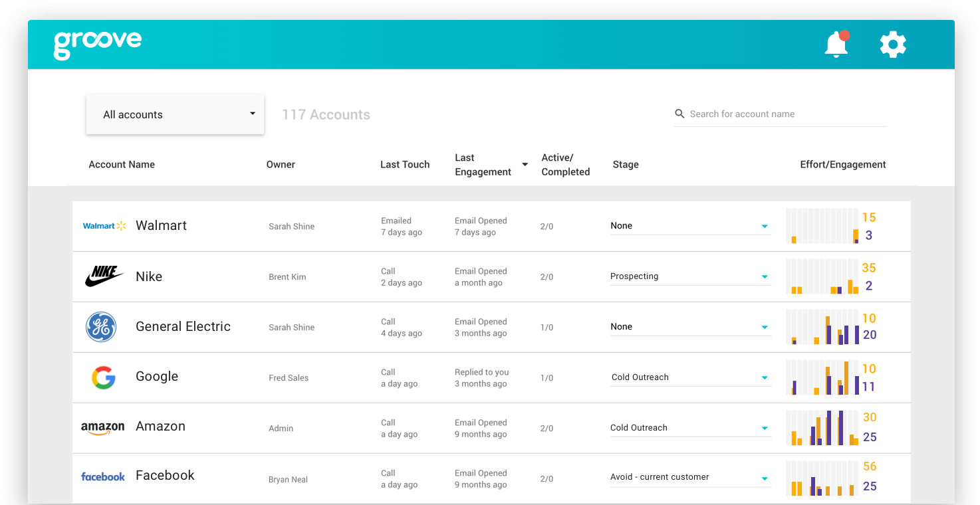The height and width of the screenshot is (505, 980).
Task: Click Google effort/engagement chart
Action: tap(822, 377)
